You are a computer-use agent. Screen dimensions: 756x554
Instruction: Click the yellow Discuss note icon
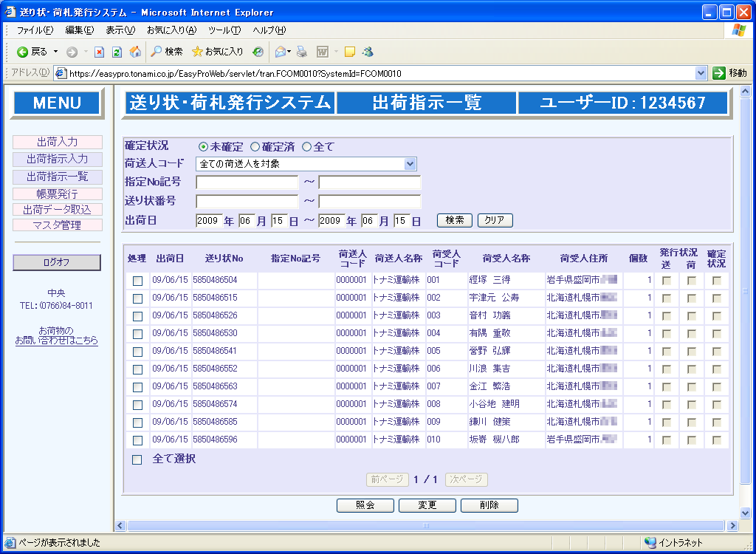(350, 52)
